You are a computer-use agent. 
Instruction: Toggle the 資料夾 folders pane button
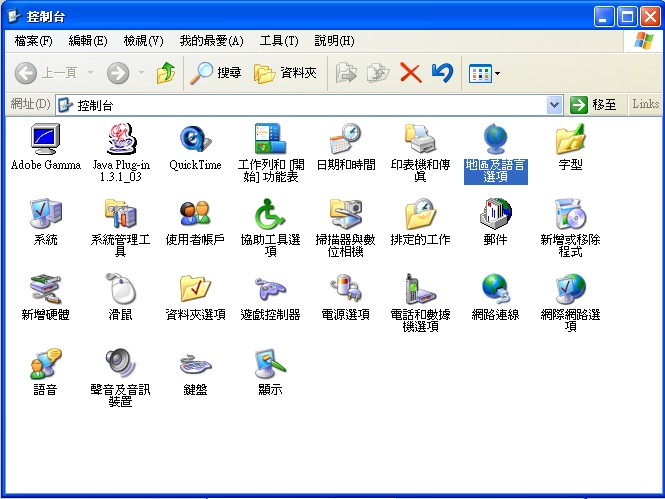tap(285, 73)
